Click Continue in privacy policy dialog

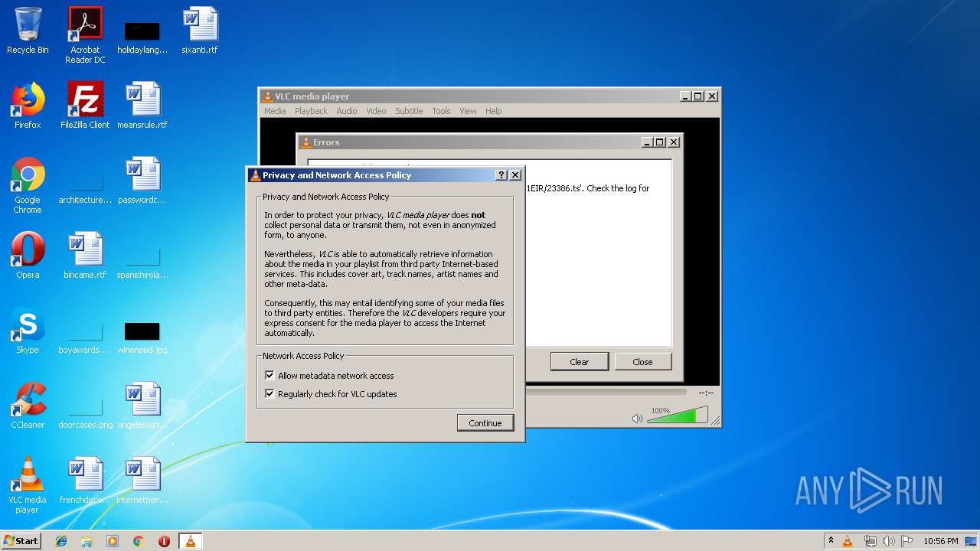pyautogui.click(x=485, y=423)
